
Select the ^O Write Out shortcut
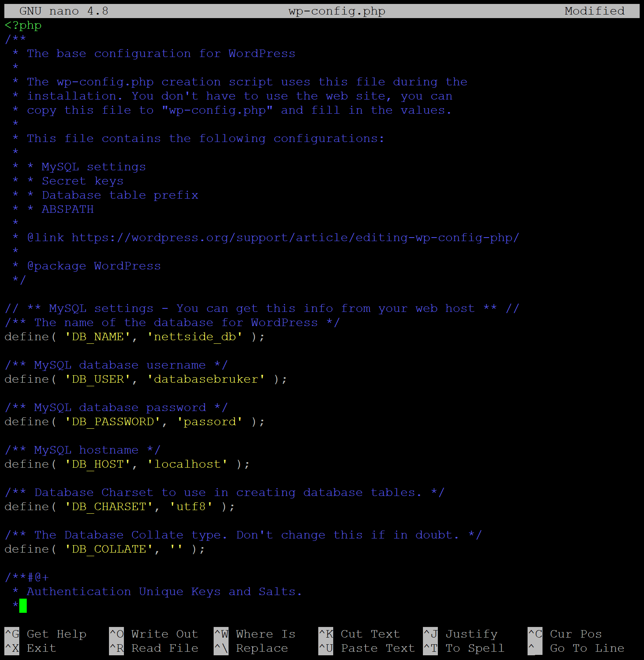pyautogui.click(x=153, y=634)
